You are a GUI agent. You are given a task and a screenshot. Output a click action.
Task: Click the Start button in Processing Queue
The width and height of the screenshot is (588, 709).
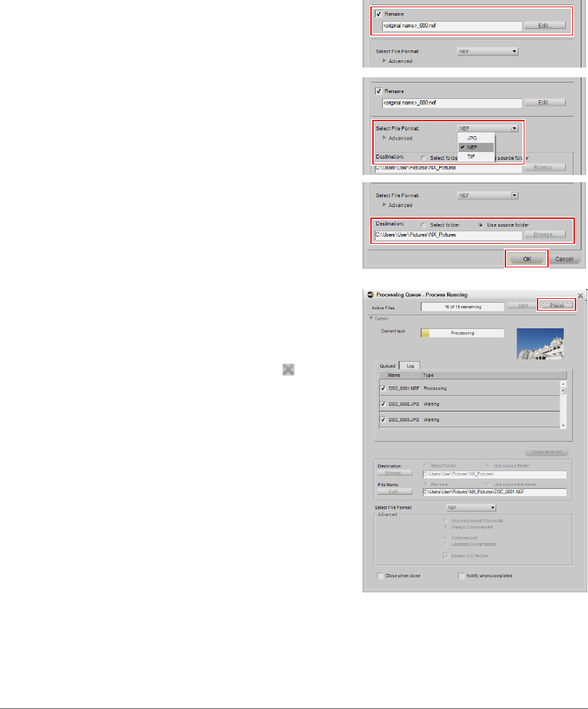point(523,305)
